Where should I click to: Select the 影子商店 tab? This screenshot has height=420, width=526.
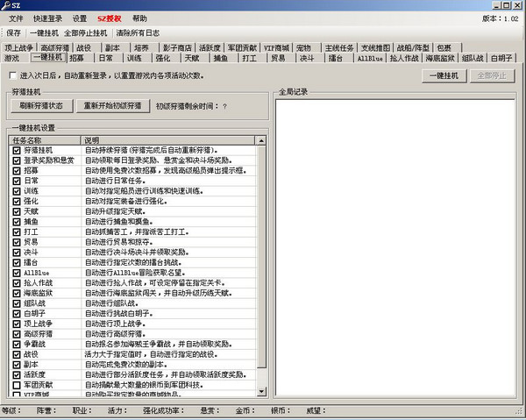177,48
